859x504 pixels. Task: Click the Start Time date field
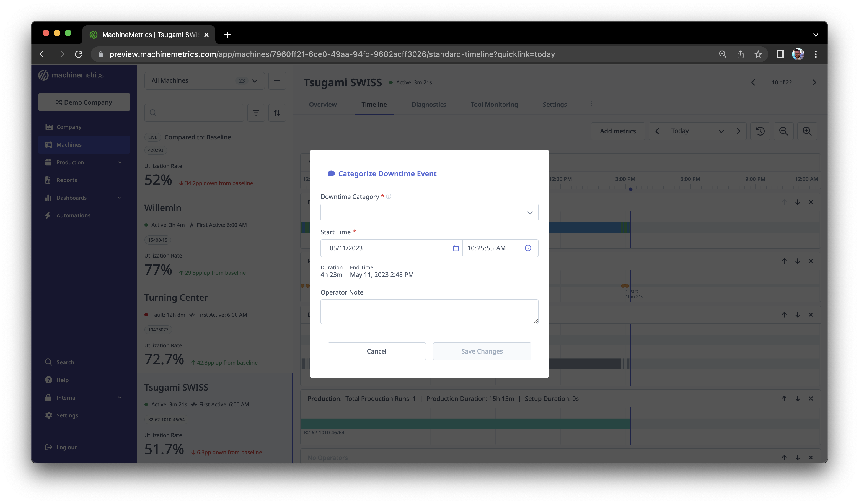point(391,248)
